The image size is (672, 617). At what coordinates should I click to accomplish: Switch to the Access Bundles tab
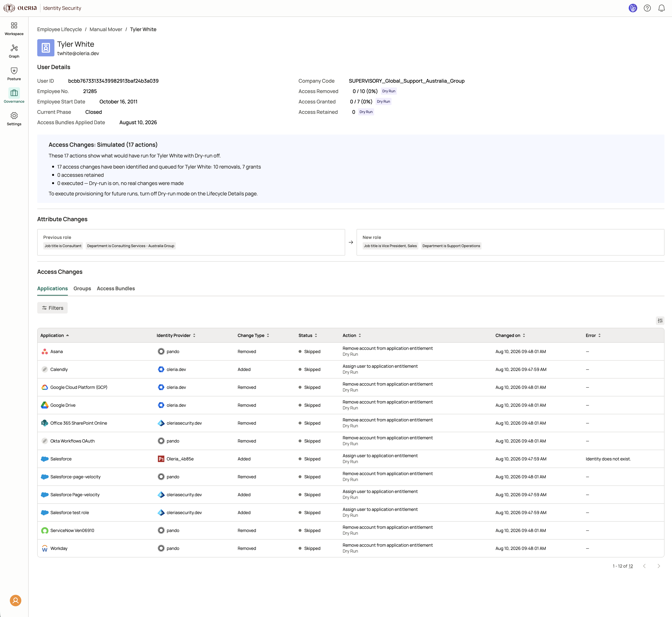116,288
